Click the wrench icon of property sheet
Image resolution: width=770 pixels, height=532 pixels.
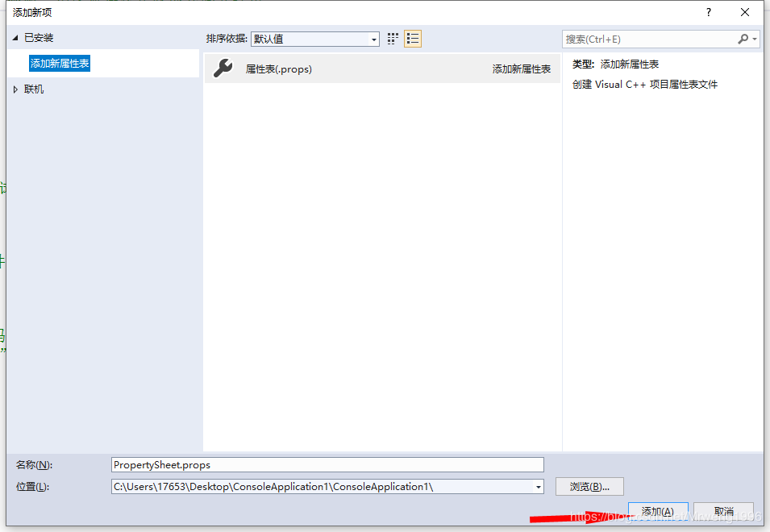[223, 69]
